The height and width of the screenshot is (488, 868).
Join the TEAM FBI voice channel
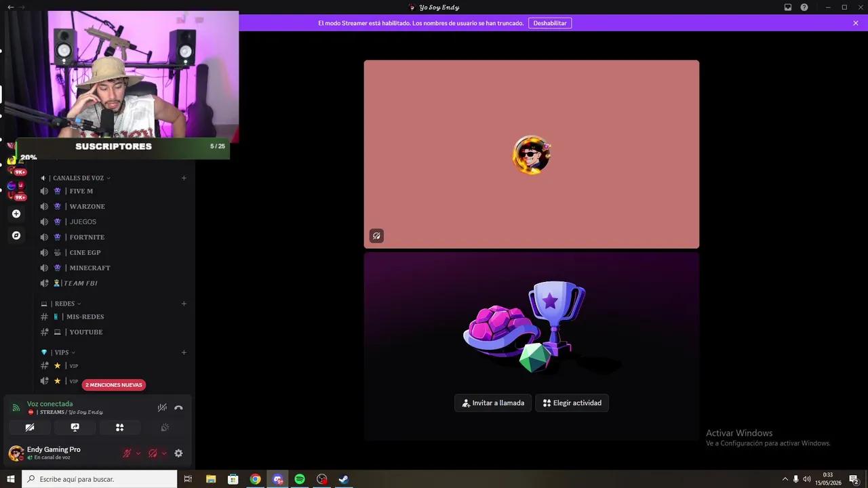pyautogui.click(x=113, y=283)
